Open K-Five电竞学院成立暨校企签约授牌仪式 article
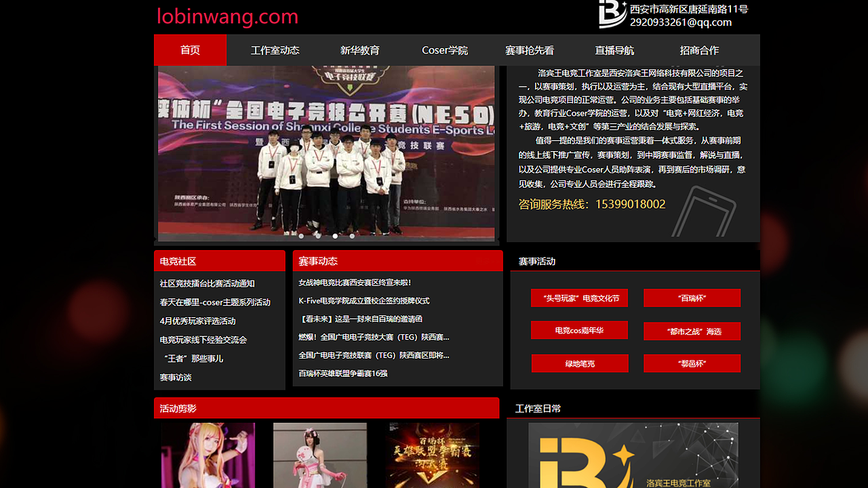The width and height of the screenshot is (868, 488). 364,301
